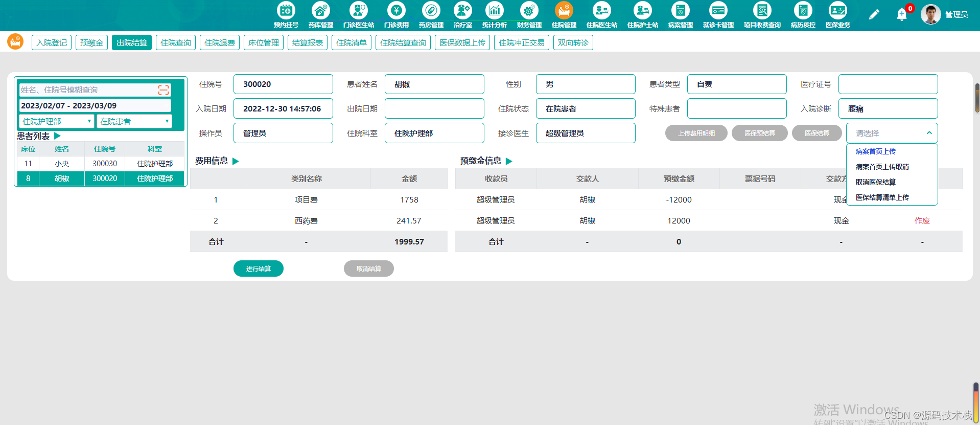980x425 pixels.
Task: Click the 特殊患者 input field
Action: (737, 108)
